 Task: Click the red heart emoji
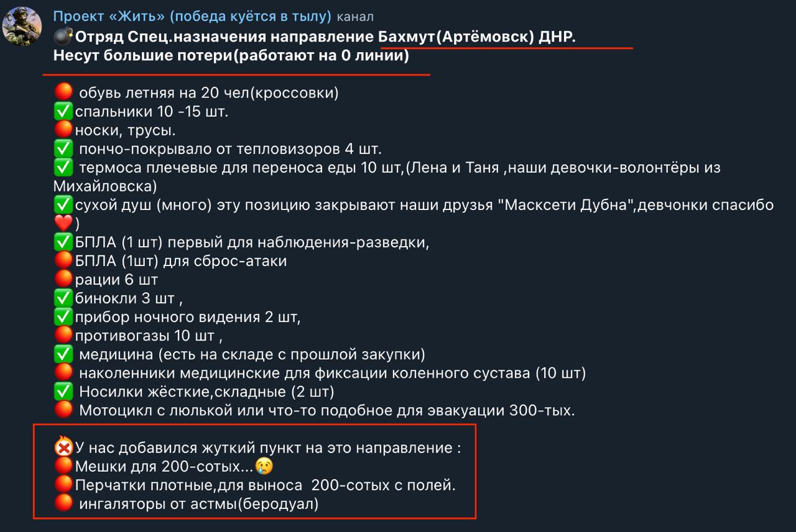[x=63, y=224]
